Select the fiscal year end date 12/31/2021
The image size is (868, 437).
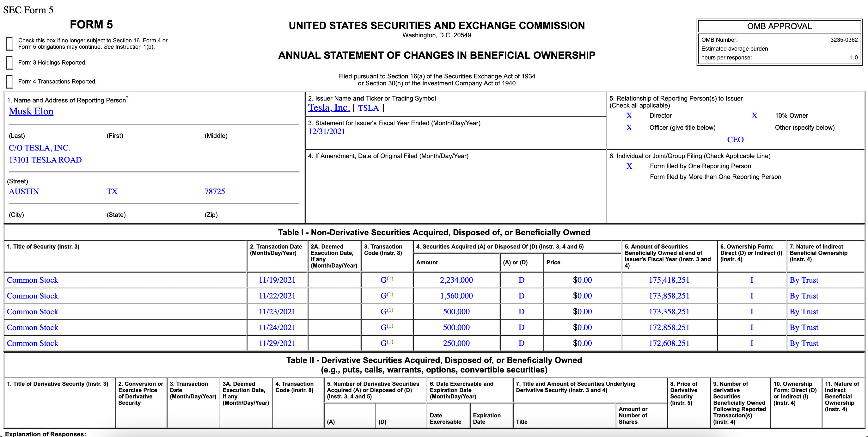(x=327, y=132)
